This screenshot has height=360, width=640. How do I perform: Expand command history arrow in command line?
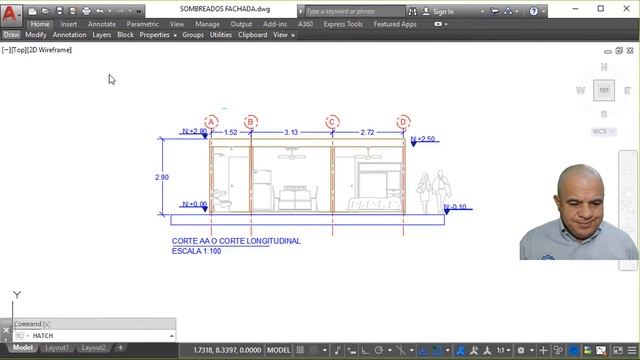(x=171, y=336)
